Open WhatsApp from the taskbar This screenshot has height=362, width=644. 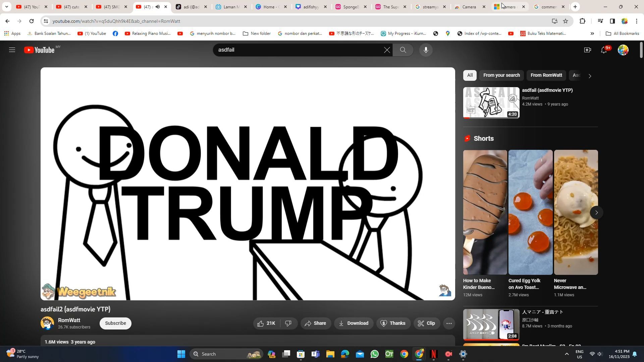pos(374,354)
